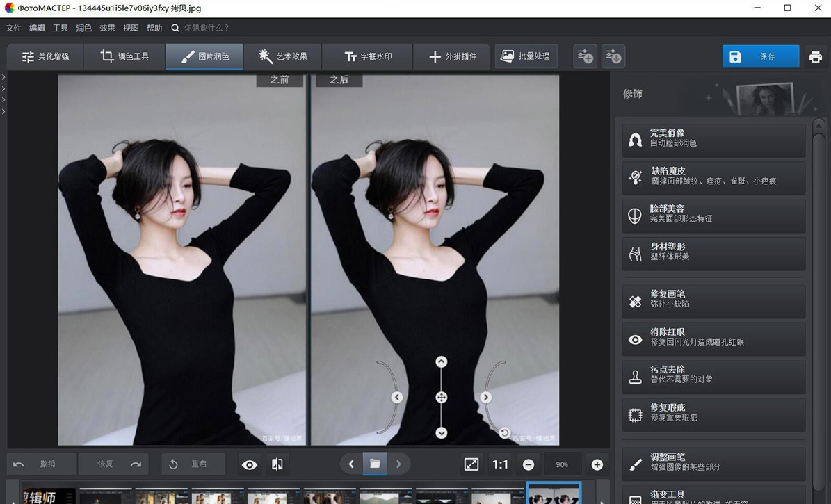This screenshot has height=504, width=831.
Task: Click the add preset sliders icon
Action: coord(585,57)
